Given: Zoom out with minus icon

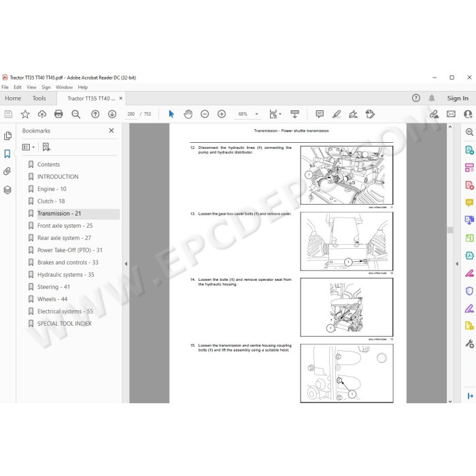Looking at the screenshot, I should (205, 114).
